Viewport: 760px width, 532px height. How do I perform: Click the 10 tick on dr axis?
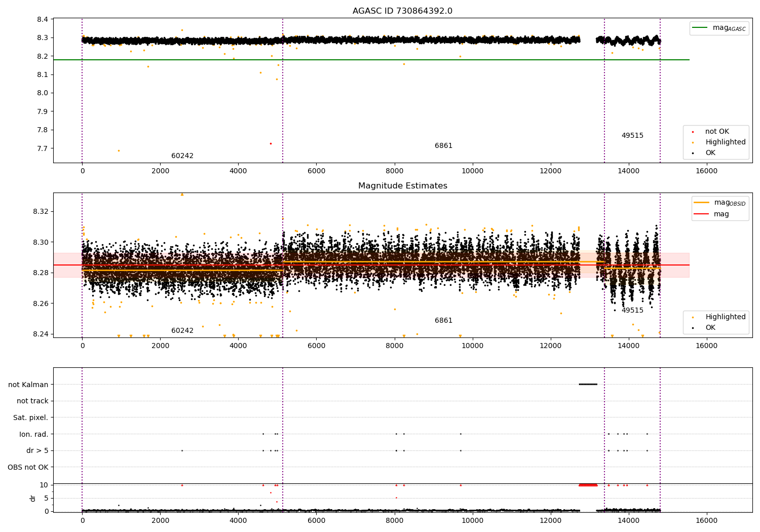(x=44, y=485)
